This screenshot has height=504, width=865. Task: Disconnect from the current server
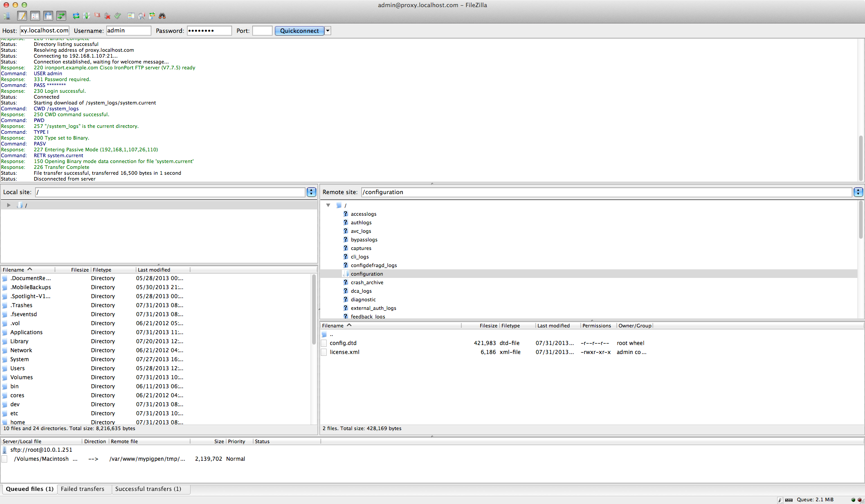tap(107, 16)
